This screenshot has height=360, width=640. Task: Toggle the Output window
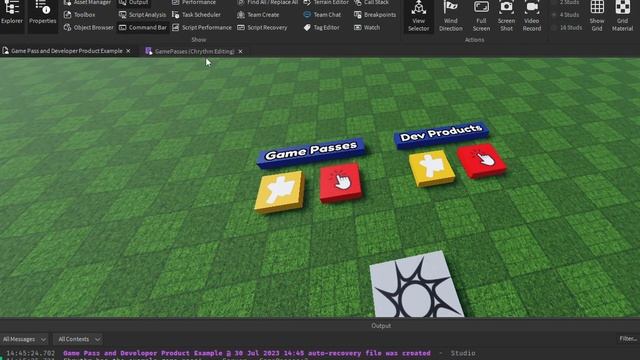click(133, 2)
